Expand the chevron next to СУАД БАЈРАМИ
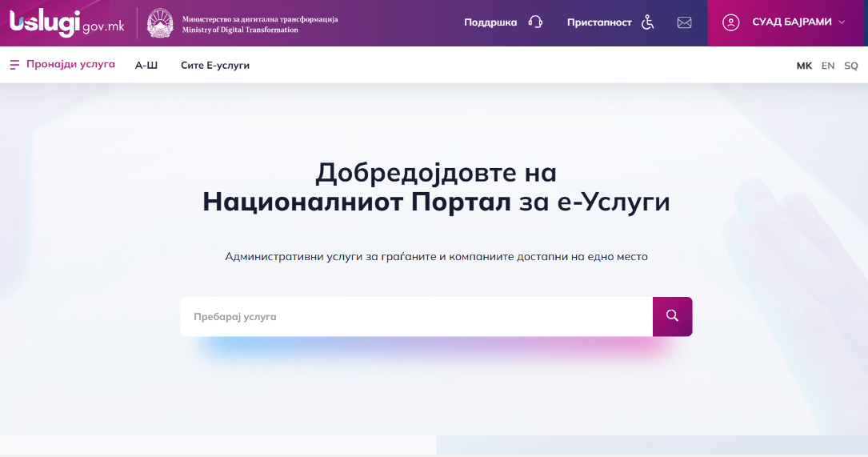 coord(842,22)
